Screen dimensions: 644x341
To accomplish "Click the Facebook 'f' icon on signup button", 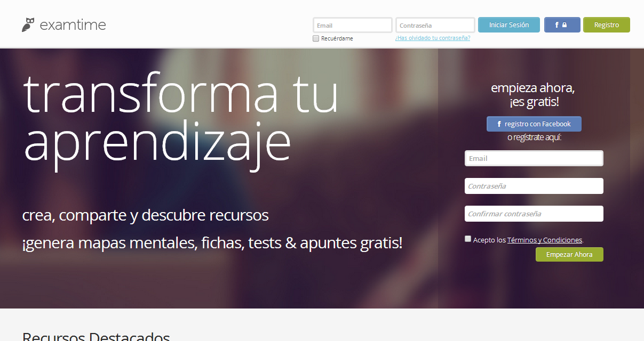I will coord(499,124).
